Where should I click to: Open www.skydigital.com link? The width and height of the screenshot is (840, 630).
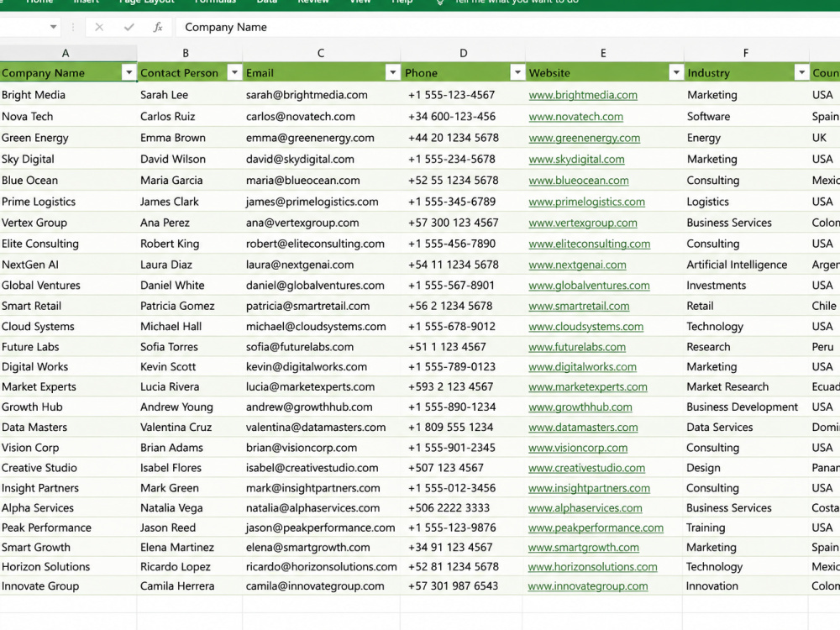click(x=576, y=160)
